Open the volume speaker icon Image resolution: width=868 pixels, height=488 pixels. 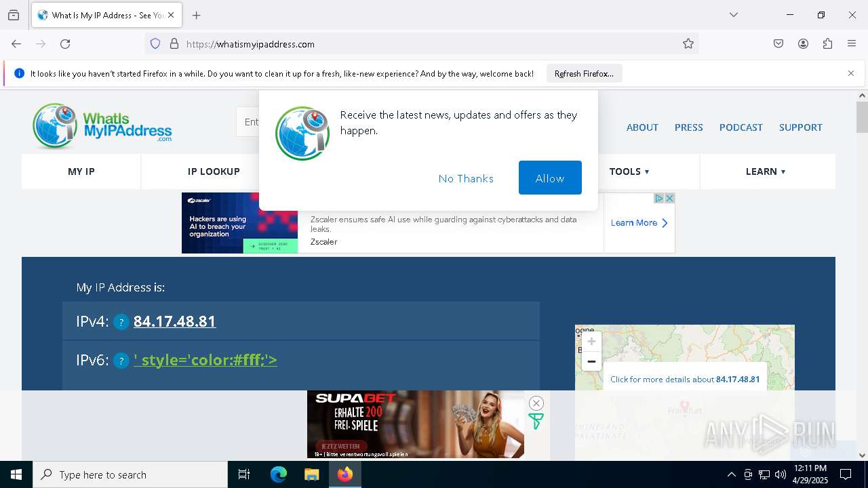[x=781, y=474]
